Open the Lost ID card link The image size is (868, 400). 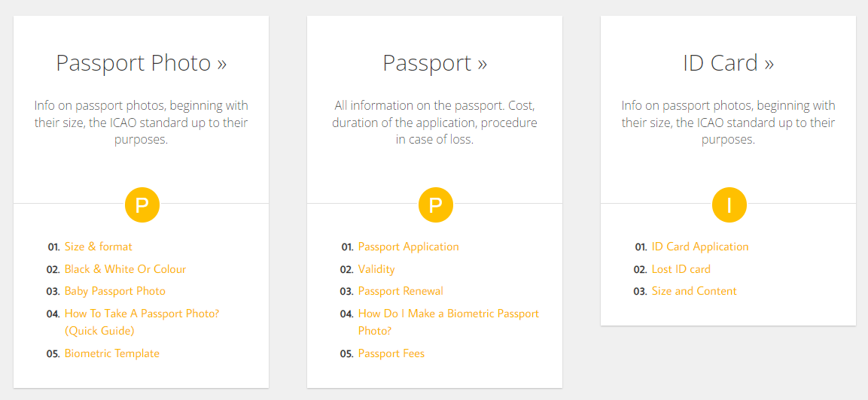[x=681, y=269]
